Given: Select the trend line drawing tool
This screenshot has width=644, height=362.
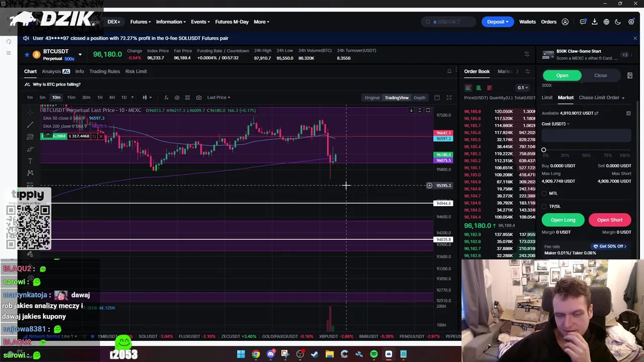Looking at the screenshot, I should [30, 124].
